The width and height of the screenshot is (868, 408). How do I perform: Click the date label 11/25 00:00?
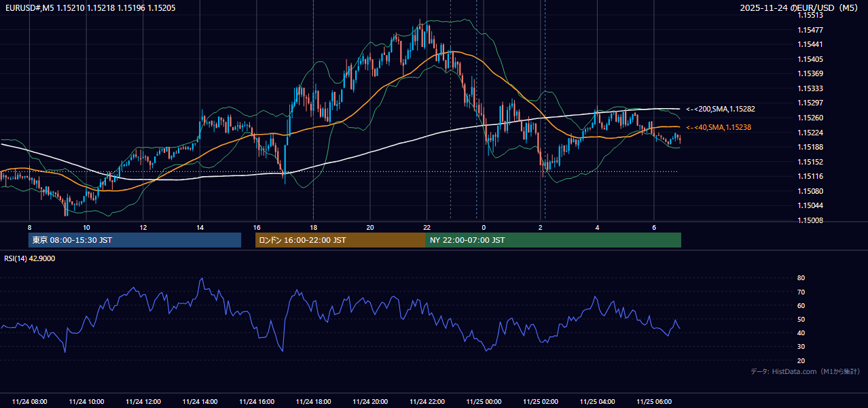point(484,402)
